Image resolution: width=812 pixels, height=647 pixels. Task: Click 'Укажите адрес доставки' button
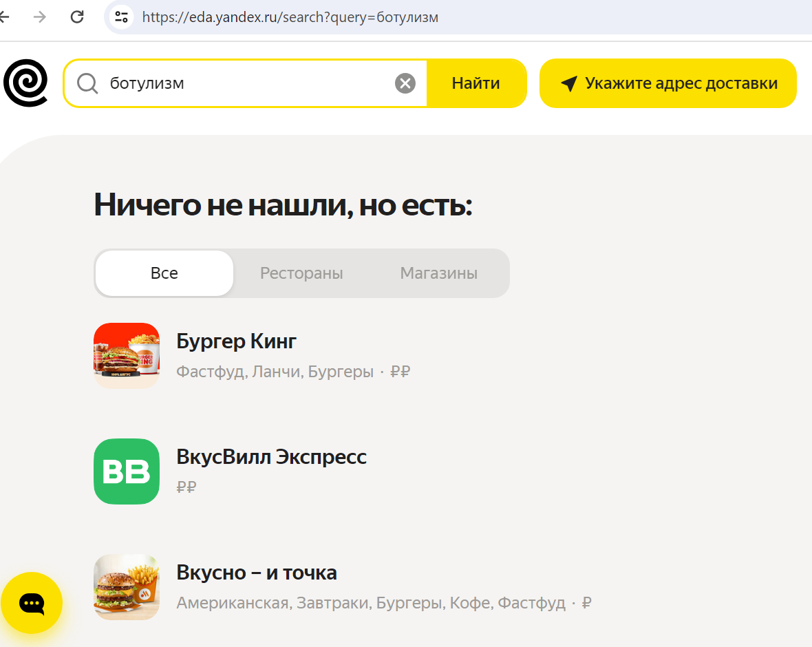coord(668,83)
